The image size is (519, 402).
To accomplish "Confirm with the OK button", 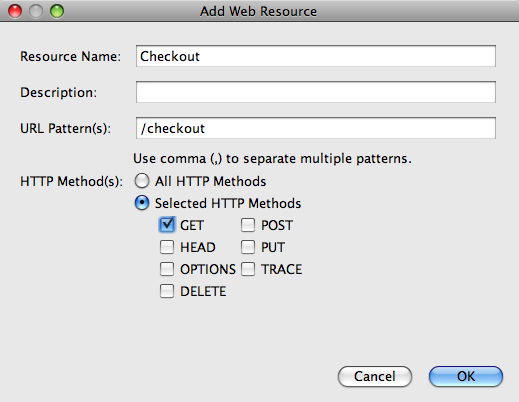I will click(466, 376).
